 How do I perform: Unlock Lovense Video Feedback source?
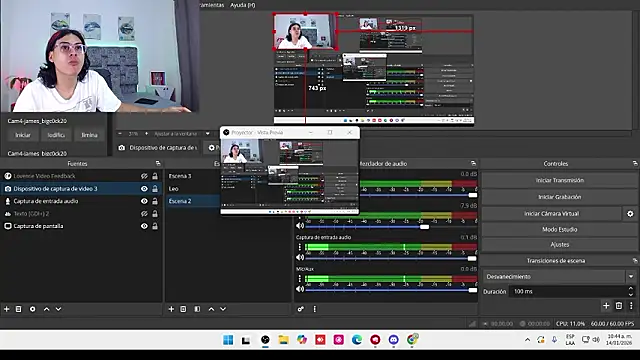(x=155, y=176)
